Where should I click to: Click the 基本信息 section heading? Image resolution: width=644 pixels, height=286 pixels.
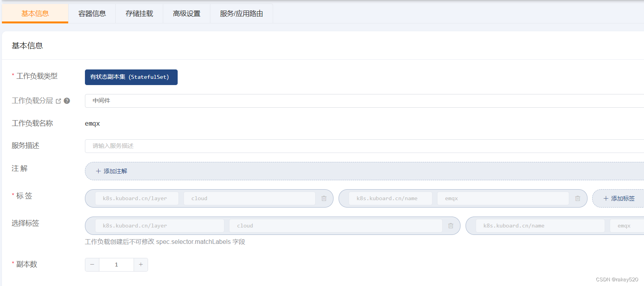(x=27, y=46)
